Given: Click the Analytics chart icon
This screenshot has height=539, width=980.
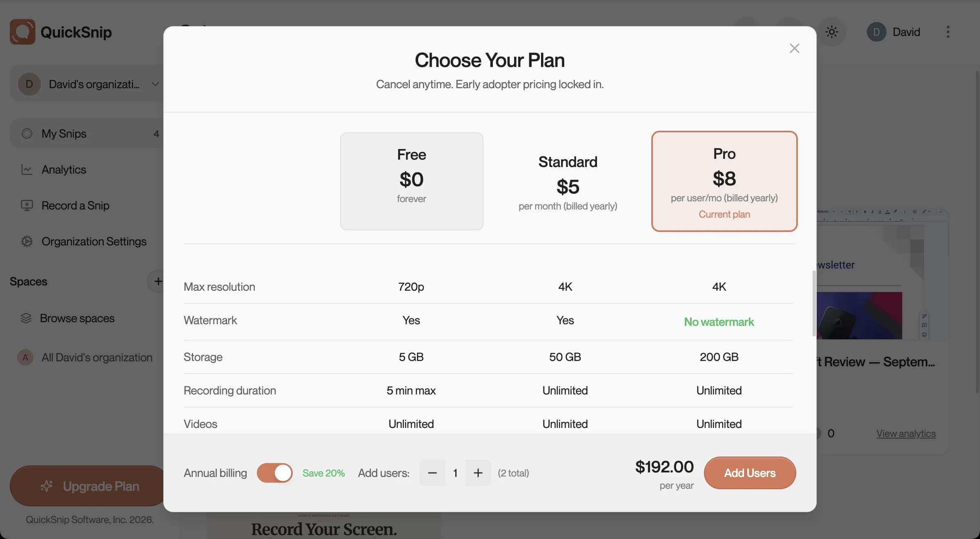Looking at the screenshot, I should 27,169.
